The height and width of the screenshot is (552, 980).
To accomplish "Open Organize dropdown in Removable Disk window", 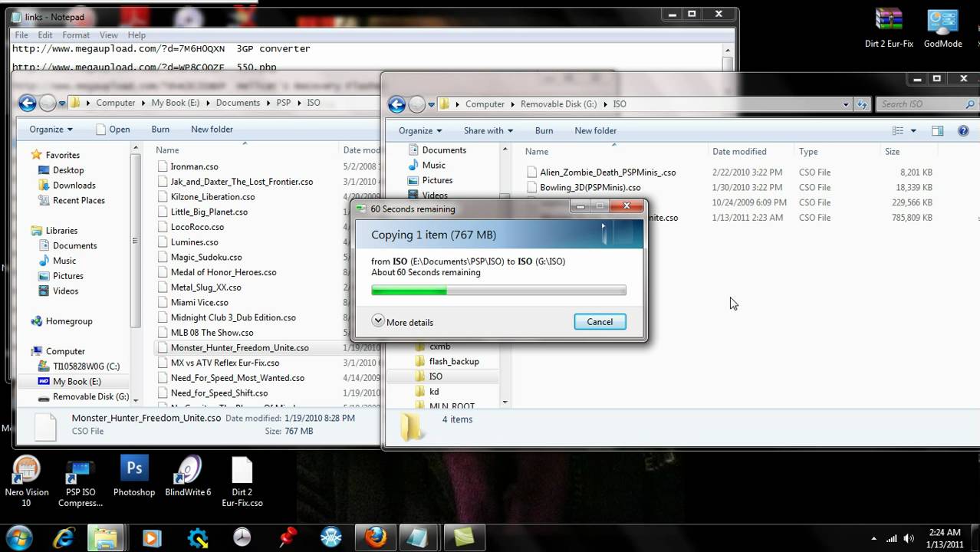I will click(421, 131).
